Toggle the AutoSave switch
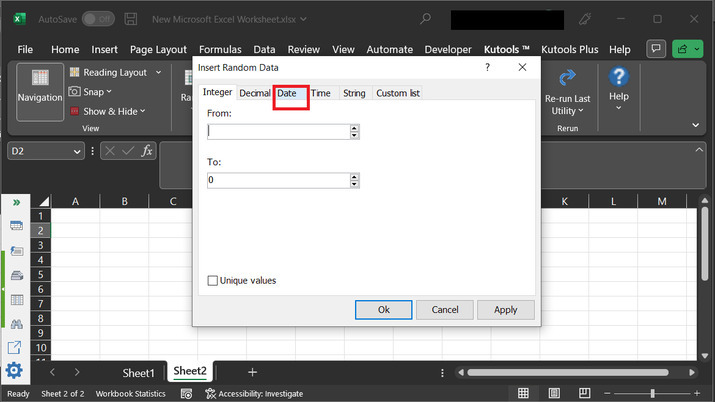715x402 pixels. point(97,19)
